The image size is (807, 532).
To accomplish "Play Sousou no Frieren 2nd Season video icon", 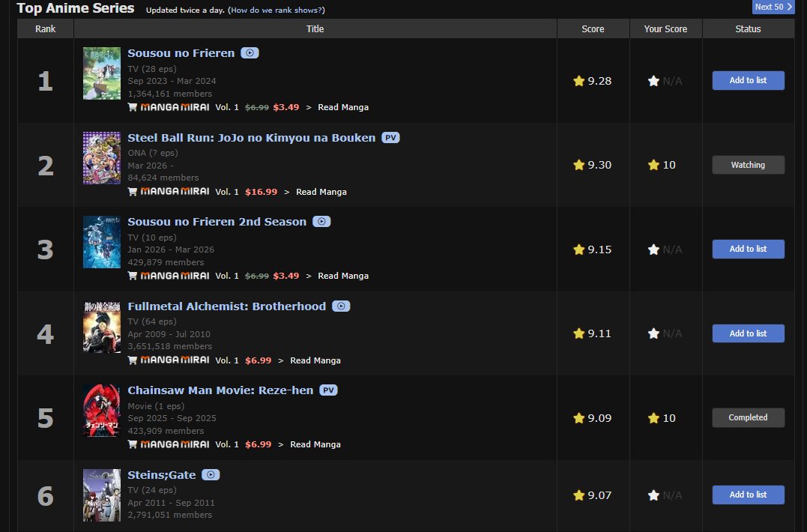I will (321, 222).
